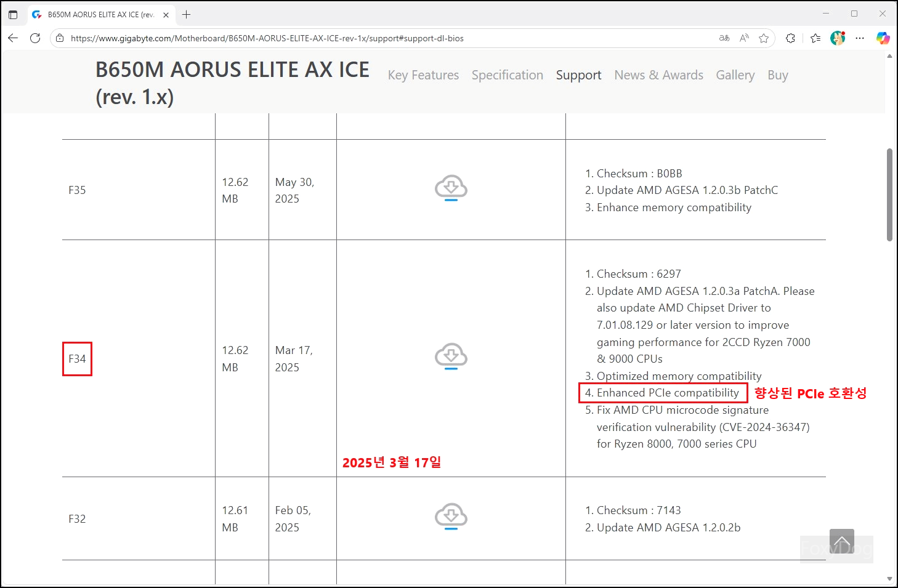Refresh the current page
Screen dimensions: 898x588
point(35,38)
